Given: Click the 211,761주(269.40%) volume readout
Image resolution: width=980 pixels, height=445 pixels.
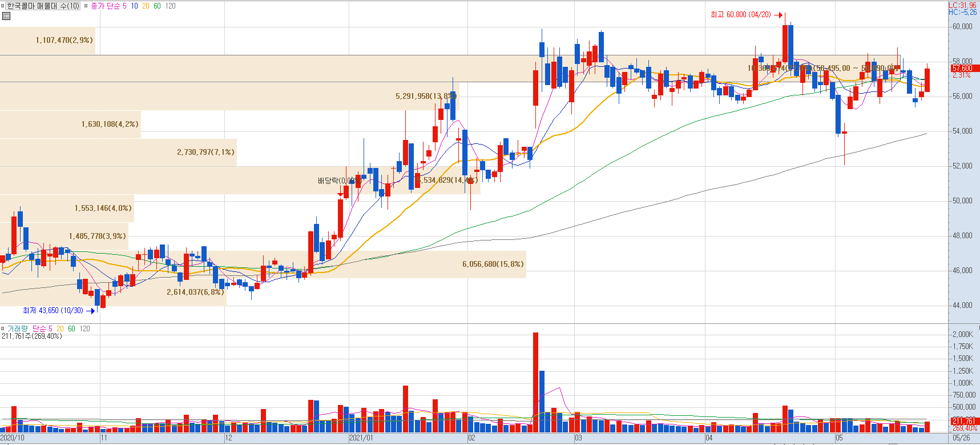Looking at the screenshot, I should pyautogui.click(x=32, y=336).
